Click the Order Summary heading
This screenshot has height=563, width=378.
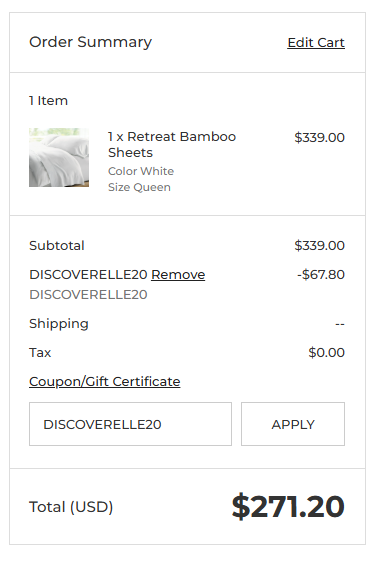[90, 42]
